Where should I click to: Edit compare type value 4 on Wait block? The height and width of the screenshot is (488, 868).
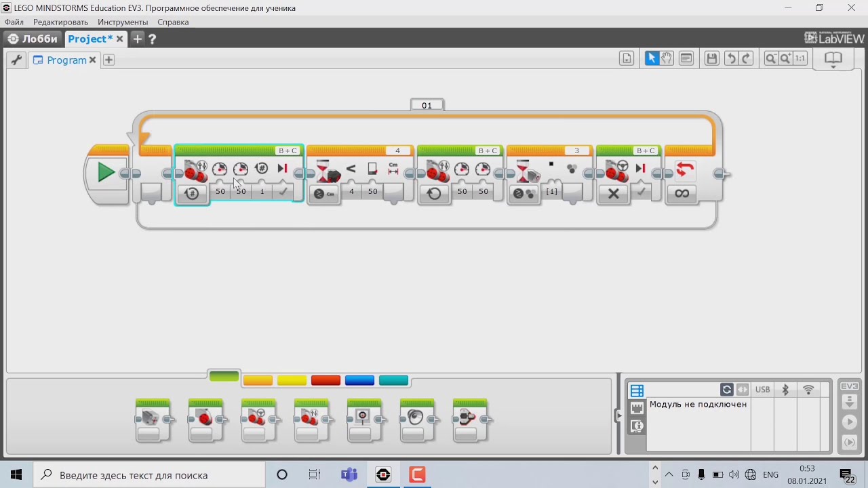coord(351,192)
